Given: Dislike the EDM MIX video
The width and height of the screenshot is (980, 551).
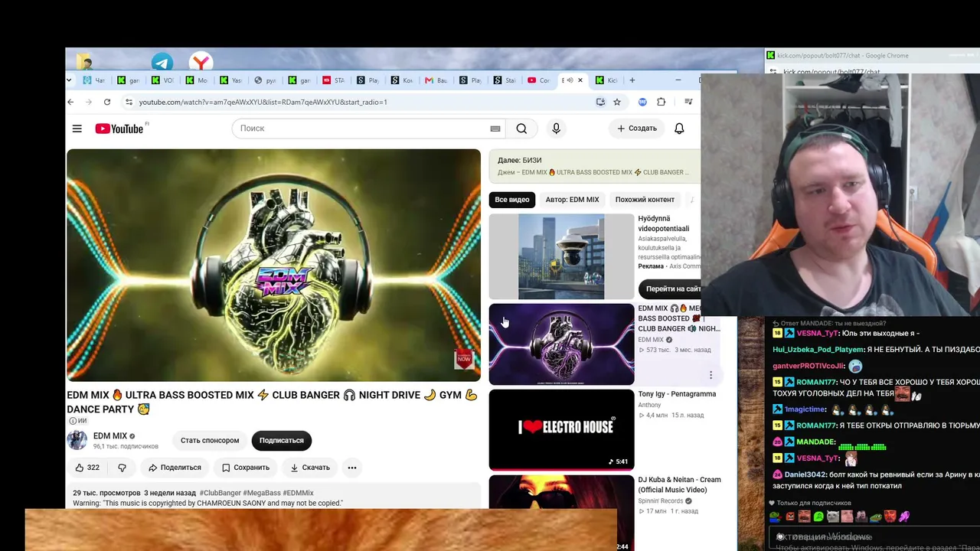Looking at the screenshot, I should click(122, 468).
